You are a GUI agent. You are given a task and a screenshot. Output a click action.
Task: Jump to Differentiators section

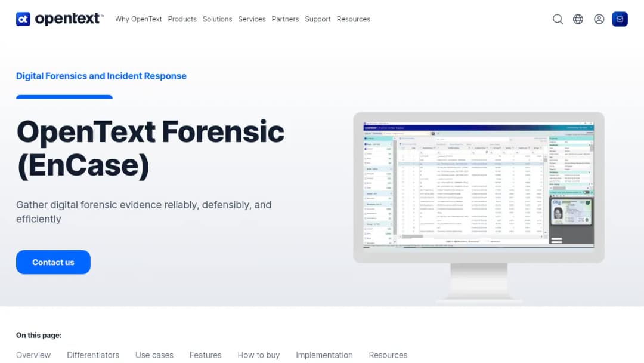tap(93, 355)
